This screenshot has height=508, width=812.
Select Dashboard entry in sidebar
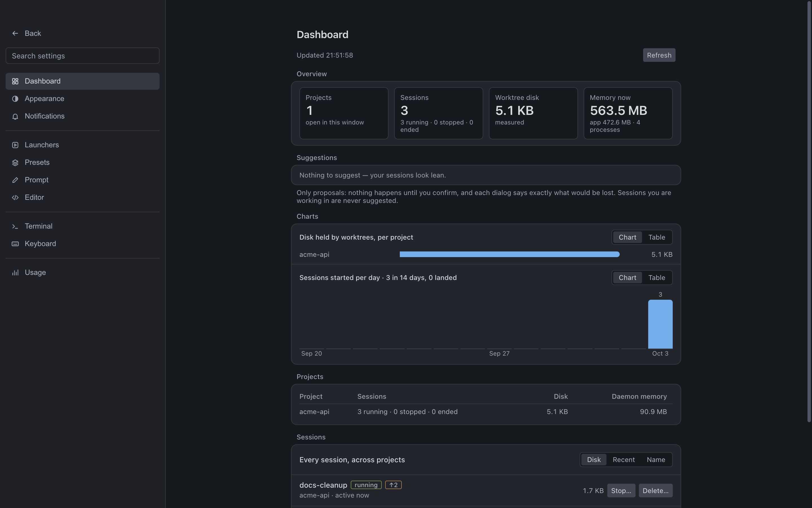coord(83,81)
